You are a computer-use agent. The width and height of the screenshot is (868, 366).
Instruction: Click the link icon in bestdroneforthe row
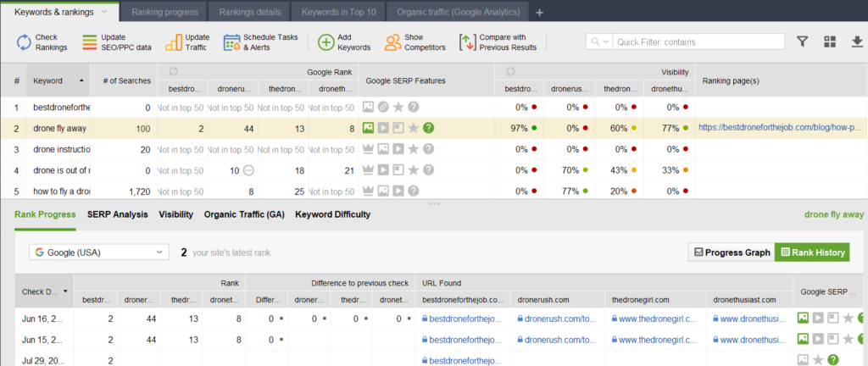pos(383,108)
